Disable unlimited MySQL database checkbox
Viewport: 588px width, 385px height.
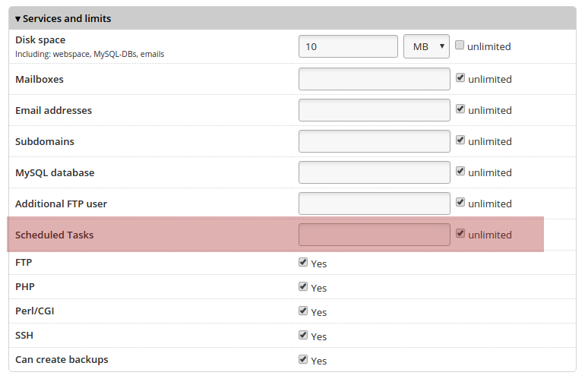click(460, 172)
